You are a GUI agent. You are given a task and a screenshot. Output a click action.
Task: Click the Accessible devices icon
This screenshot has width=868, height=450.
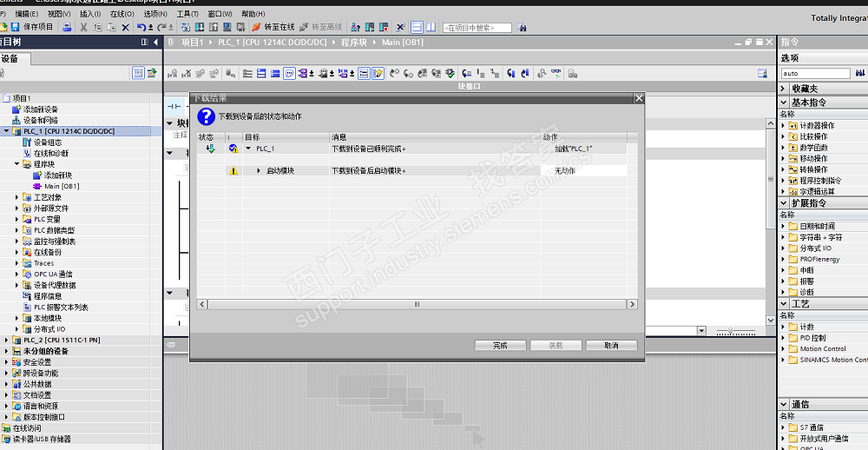(x=355, y=27)
